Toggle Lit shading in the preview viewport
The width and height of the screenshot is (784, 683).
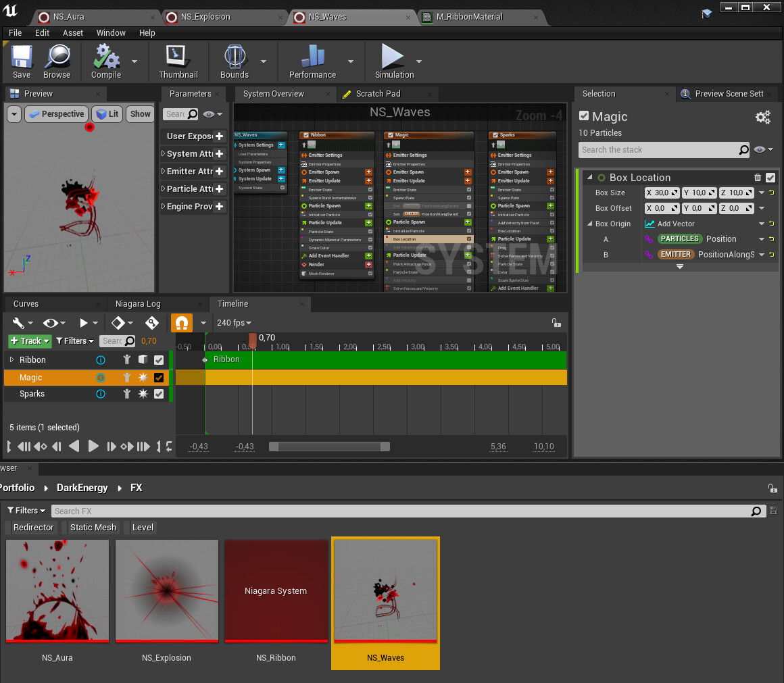point(107,113)
